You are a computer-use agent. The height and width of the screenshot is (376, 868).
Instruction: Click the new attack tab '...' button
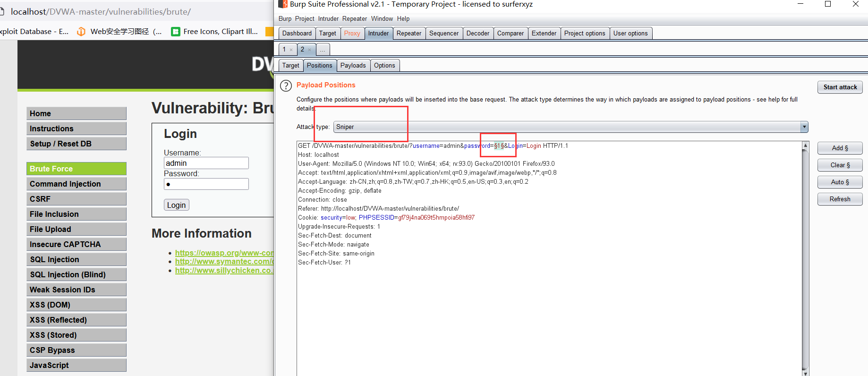323,50
